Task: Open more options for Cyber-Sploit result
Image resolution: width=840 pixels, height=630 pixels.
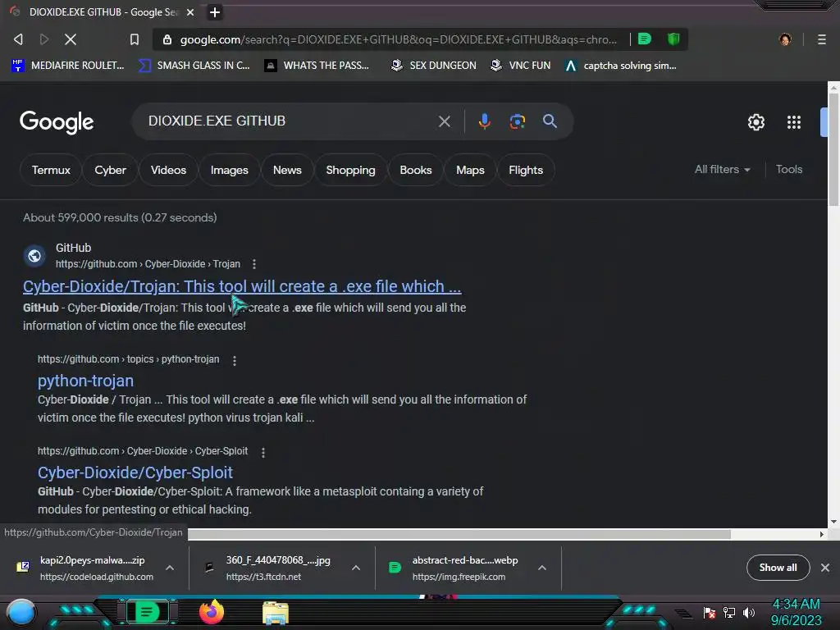Action: pos(263,452)
